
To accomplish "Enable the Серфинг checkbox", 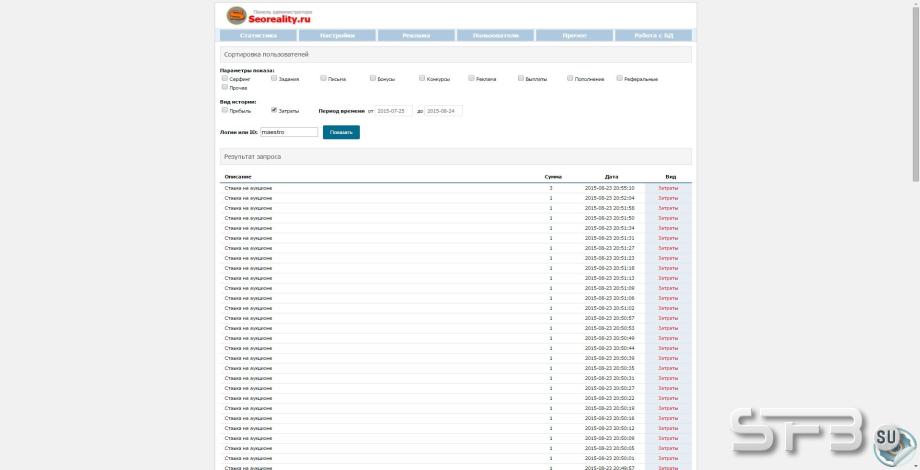I will coord(225,77).
